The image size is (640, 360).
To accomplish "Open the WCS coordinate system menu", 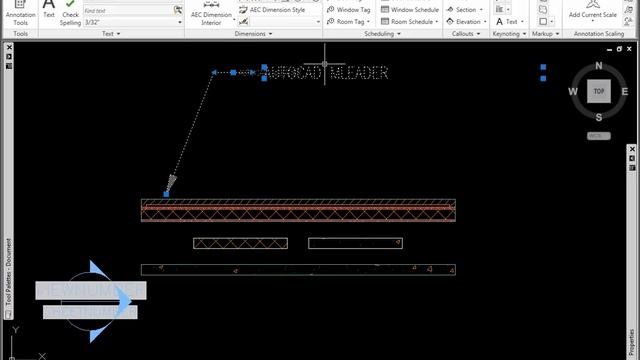I will (x=599, y=136).
